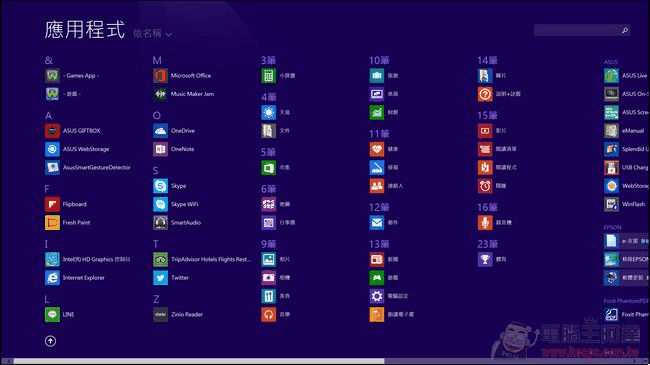Open TripAdvisor Hotels Flights app
Image resolution: width=650 pixels, height=365 pixels.
(202, 259)
